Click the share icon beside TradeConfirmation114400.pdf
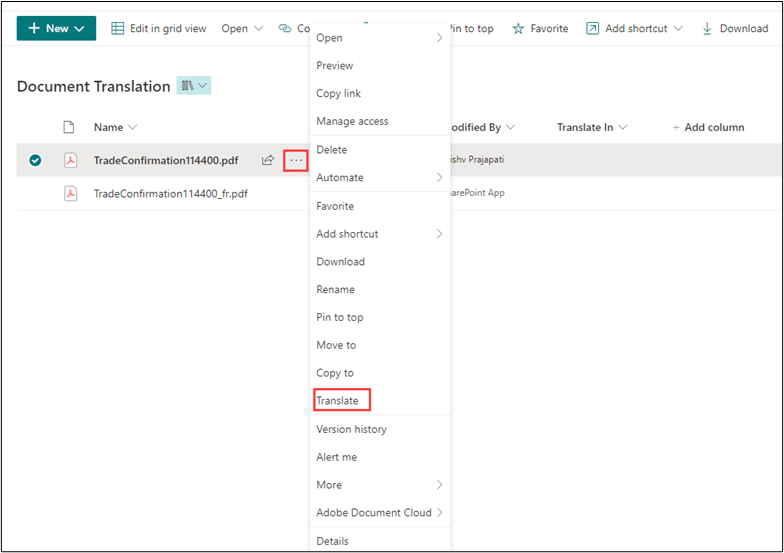 click(x=268, y=160)
